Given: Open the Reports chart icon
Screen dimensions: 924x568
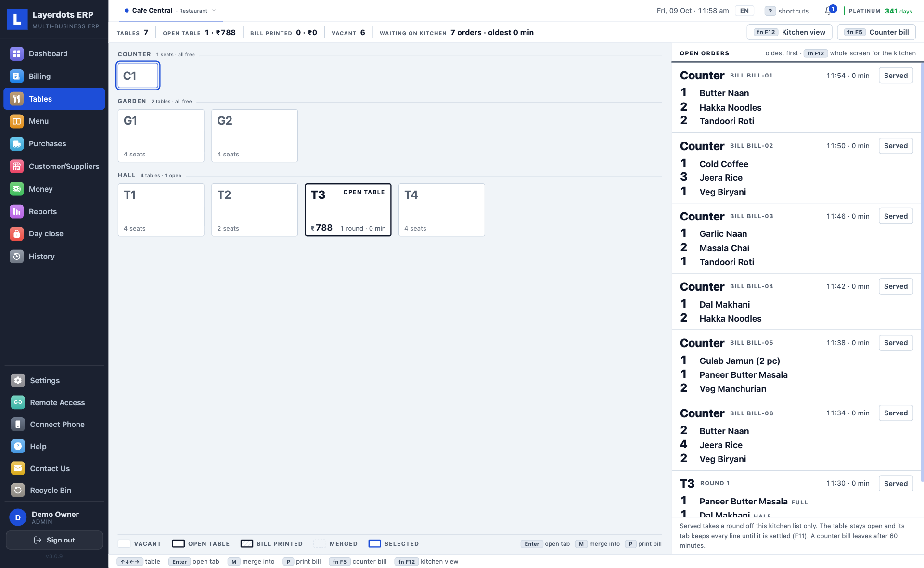Looking at the screenshot, I should pyautogui.click(x=17, y=211).
